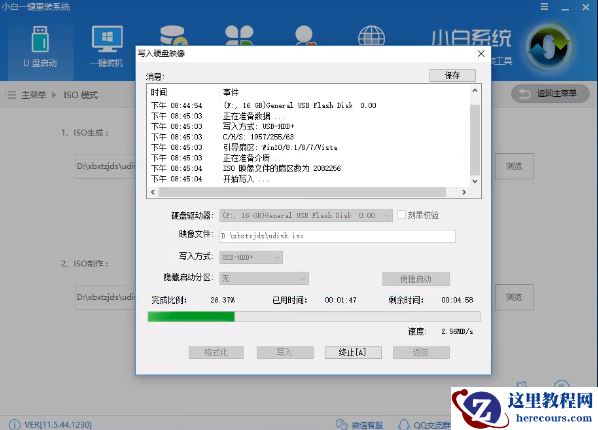Click the 终止[A] button
The width and height of the screenshot is (598, 430).
point(353,352)
